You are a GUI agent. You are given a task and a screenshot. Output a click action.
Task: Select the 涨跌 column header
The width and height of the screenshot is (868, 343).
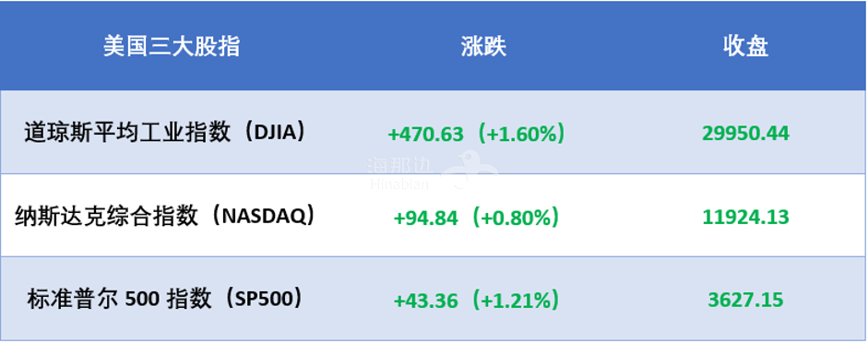point(483,46)
